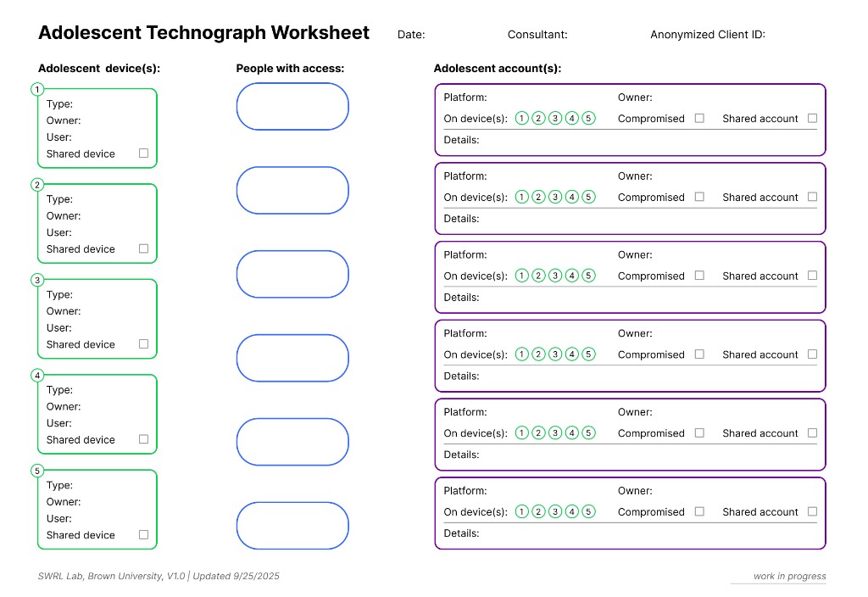Select device circle 1 in third account card

(x=522, y=276)
